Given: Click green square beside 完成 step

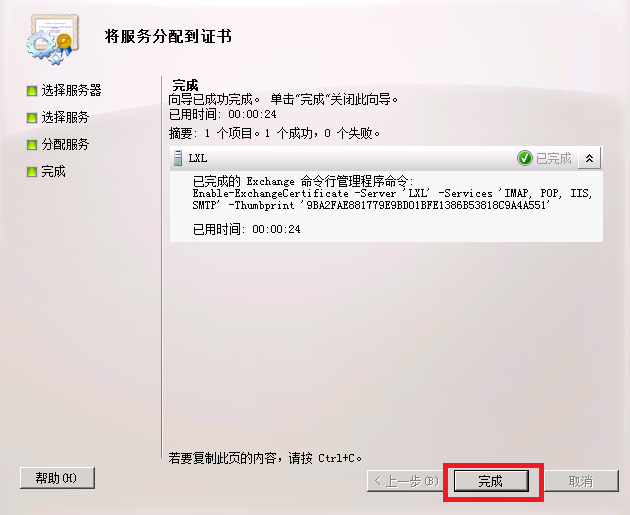Looking at the screenshot, I should (x=32, y=172).
